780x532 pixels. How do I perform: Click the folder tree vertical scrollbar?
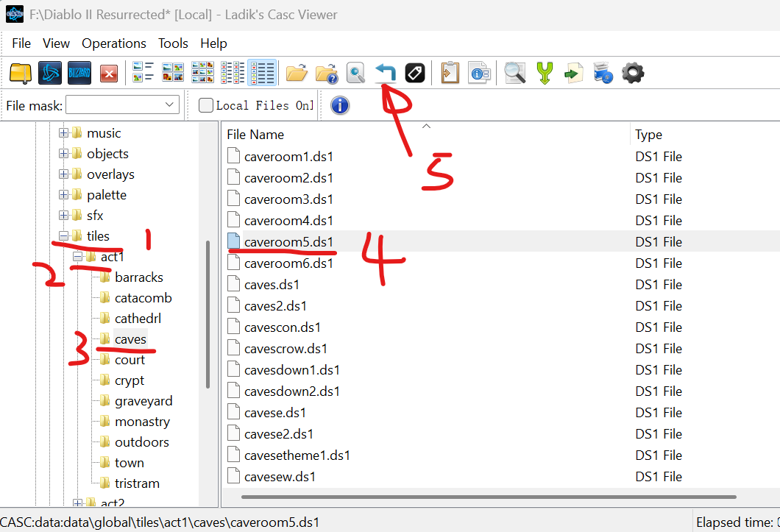pyautogui.click(x=208, y=314)
